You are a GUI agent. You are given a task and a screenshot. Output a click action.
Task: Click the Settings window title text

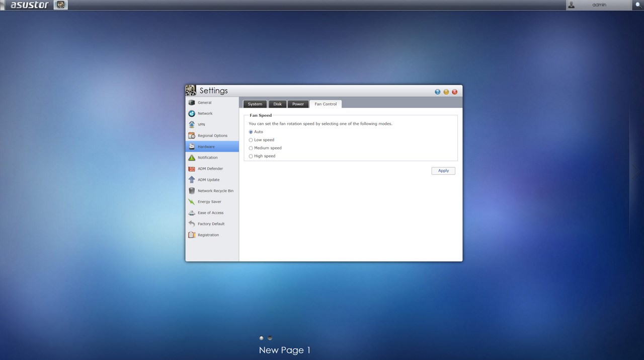tap(213, 91)
